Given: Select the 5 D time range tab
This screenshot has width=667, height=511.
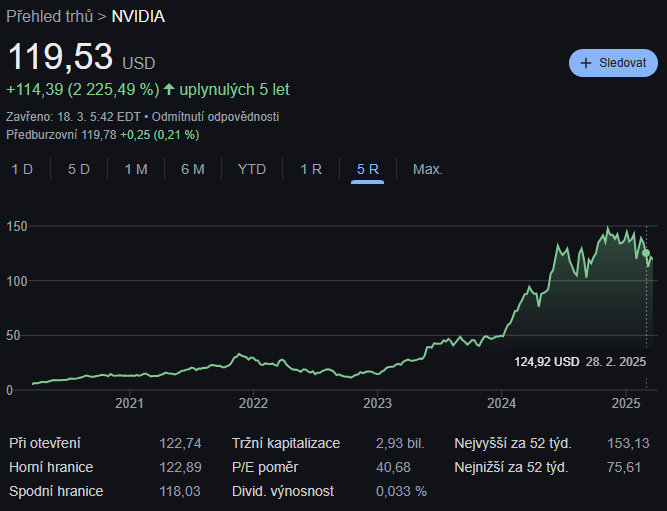Looking at the screenshot, I should pos(79,169).
